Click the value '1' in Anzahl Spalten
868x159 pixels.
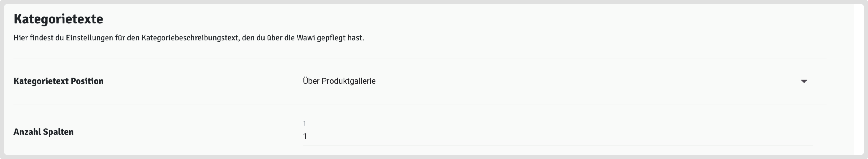(305, 136)
